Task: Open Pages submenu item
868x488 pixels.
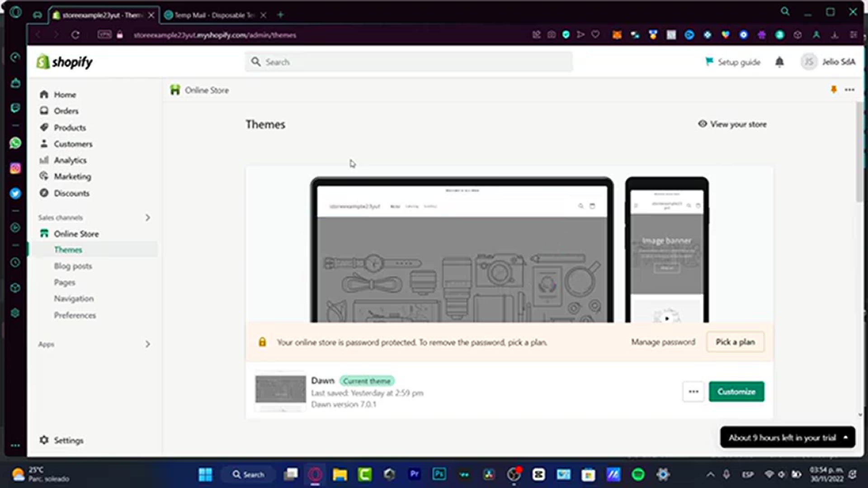Action: (65, 282)
